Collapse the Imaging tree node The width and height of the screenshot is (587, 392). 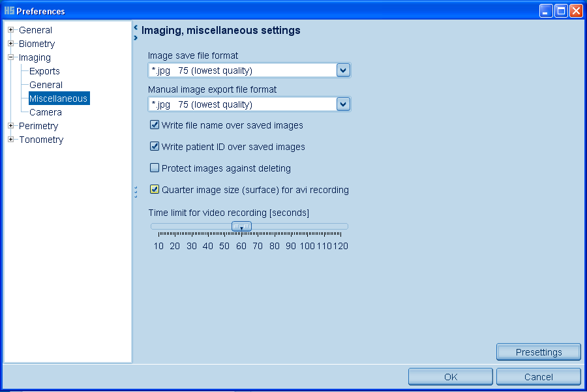(x=11, y=57)
